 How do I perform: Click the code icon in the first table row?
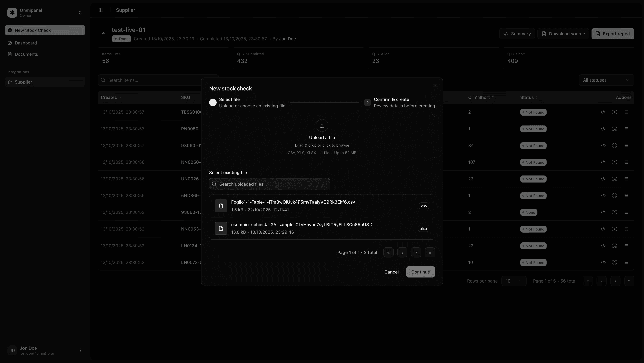(603, 112)
